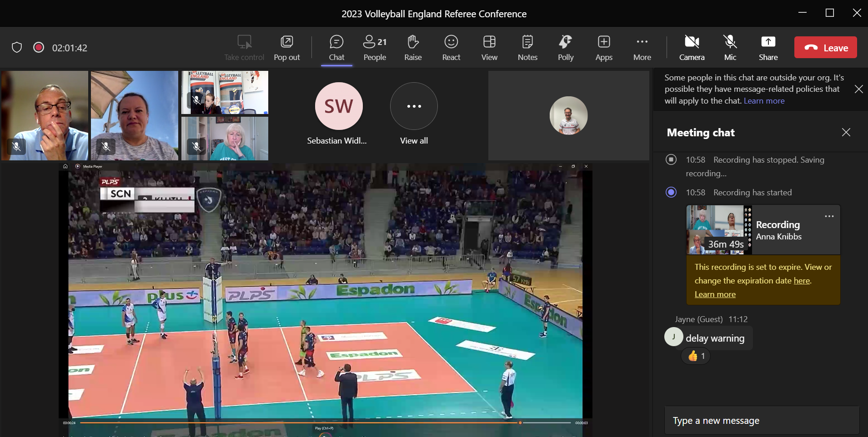Open the Chat panel button
This screenshot has height=437, width=868.
(x=336, y=48)
